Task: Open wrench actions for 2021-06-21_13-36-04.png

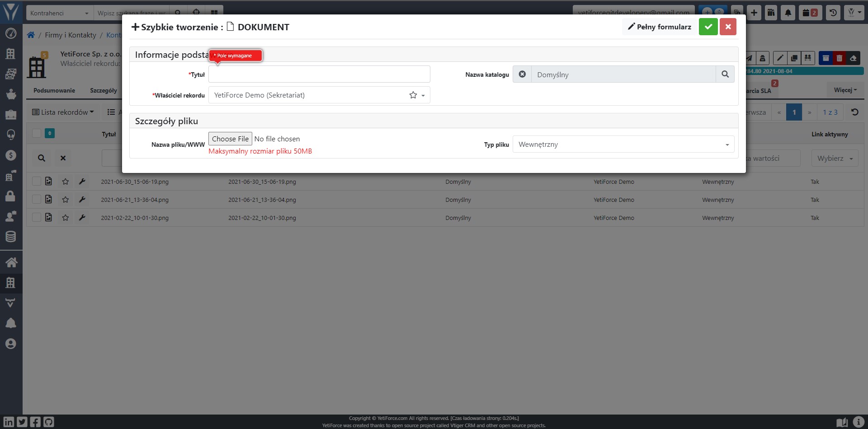Action: [82, 200]
